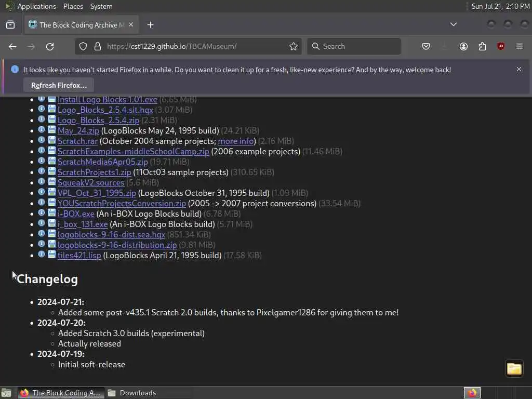Download Logo_Blocks_2.5.4.sit.hqx
This screenshot has width=532, height=399.
coord(105,110)
